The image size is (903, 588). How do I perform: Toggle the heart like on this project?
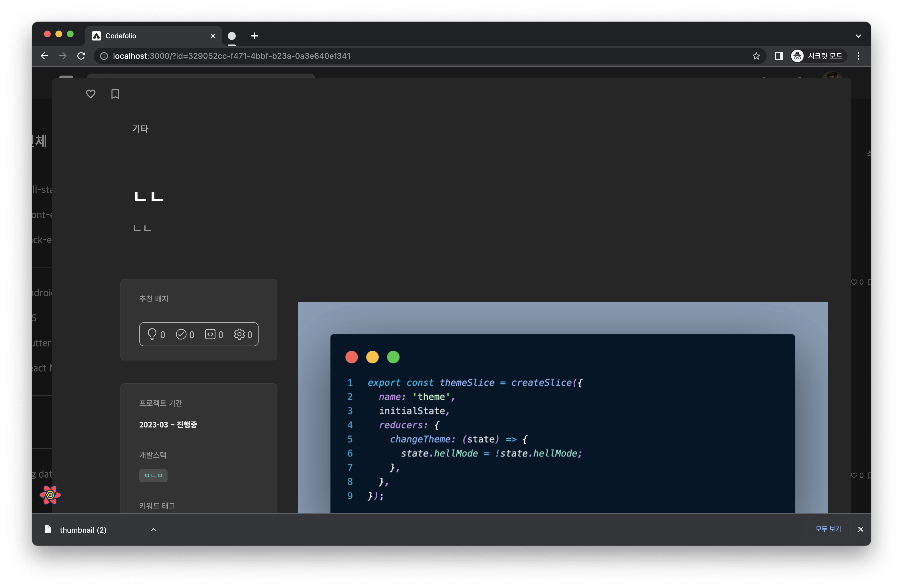coord(90,94)
